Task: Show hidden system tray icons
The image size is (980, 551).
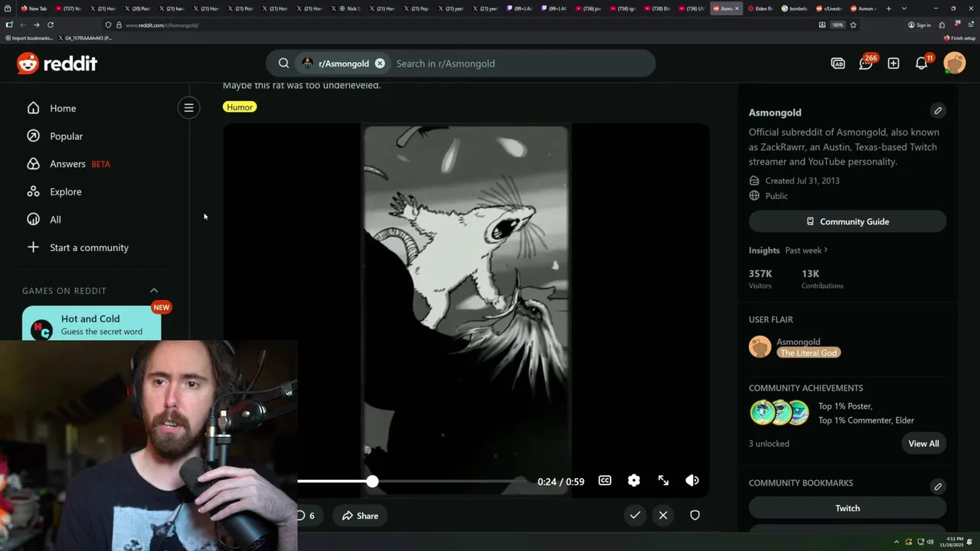Action: click(897, 542)
